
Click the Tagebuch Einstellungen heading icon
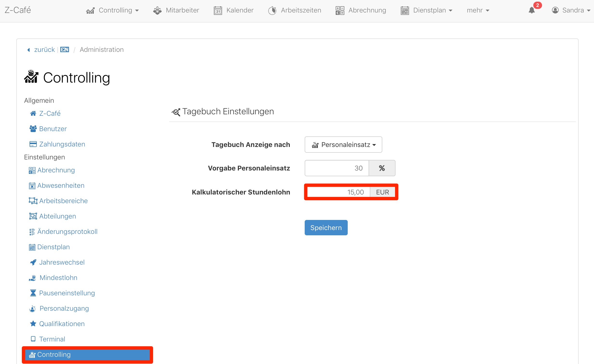click(176, 112)
